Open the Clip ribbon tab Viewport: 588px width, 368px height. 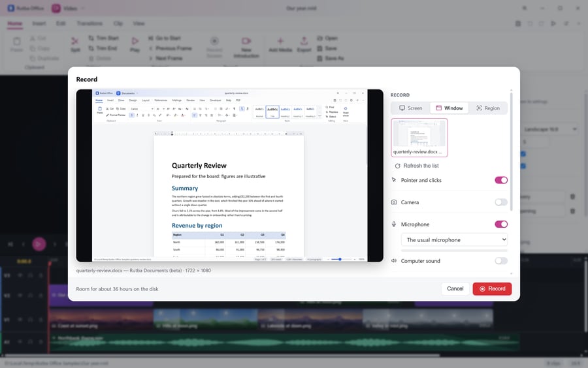[x=118, y=23]
